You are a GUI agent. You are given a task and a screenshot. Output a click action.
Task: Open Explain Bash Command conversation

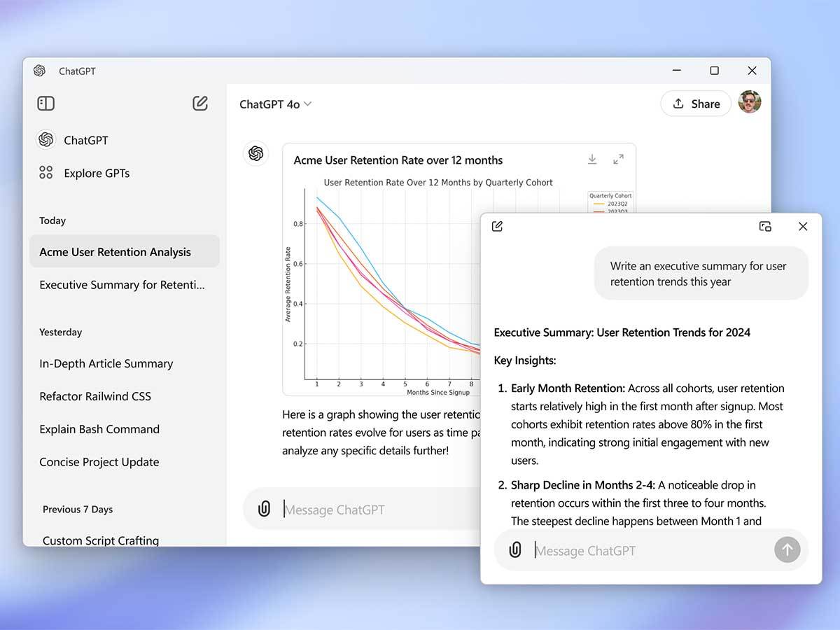click(x=99, y=429)
